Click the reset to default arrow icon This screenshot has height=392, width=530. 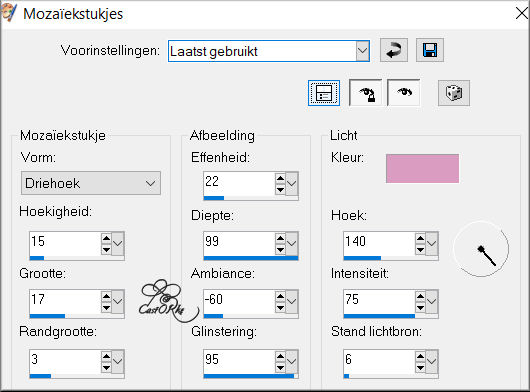coord(394,50)
